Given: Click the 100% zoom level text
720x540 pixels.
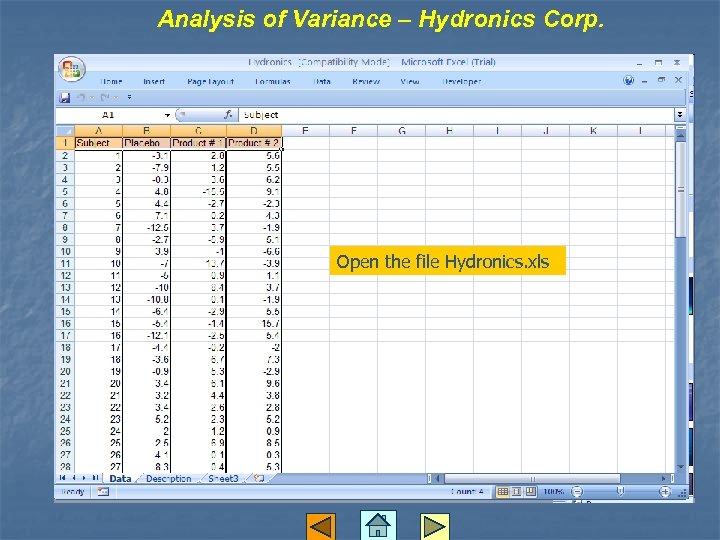Looking at the screenshot, I should pos(554,492).
